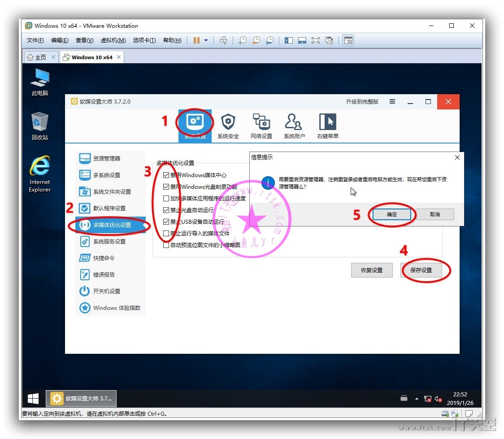504x439 pixels.
Task: Select 多媒体优化设置 in the sidebar
Action: point(110,225)
